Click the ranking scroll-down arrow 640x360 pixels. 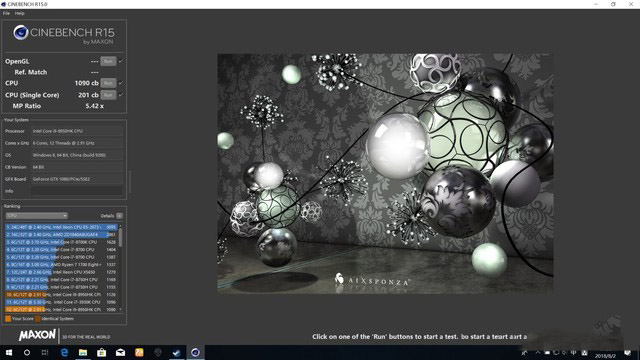120,310
